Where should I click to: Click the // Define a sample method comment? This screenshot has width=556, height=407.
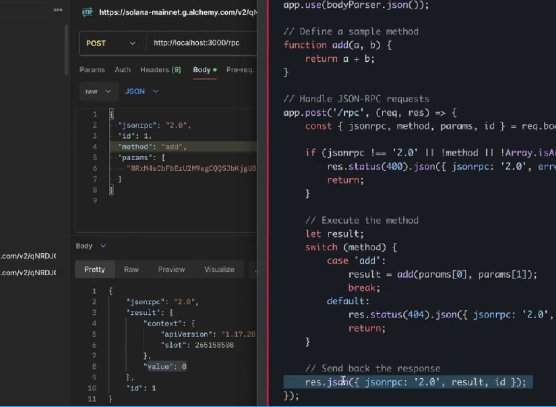pyautogui.click(x=351, y=32)
